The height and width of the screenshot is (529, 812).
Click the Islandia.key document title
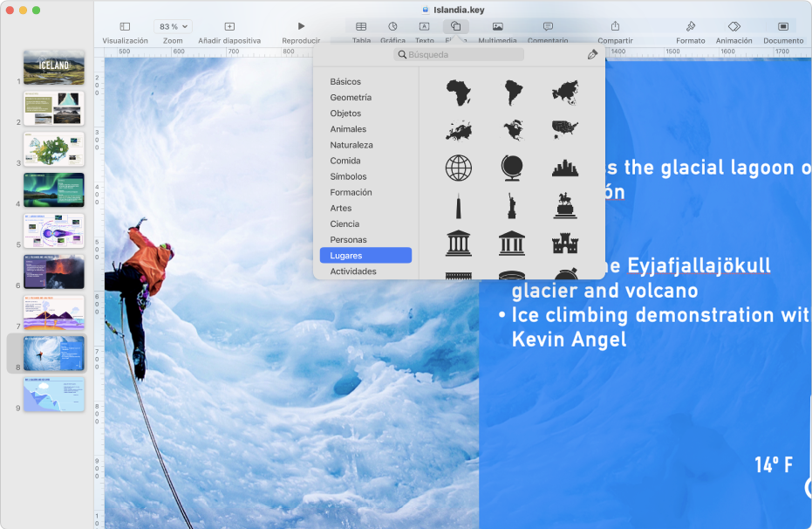[459, 10]
